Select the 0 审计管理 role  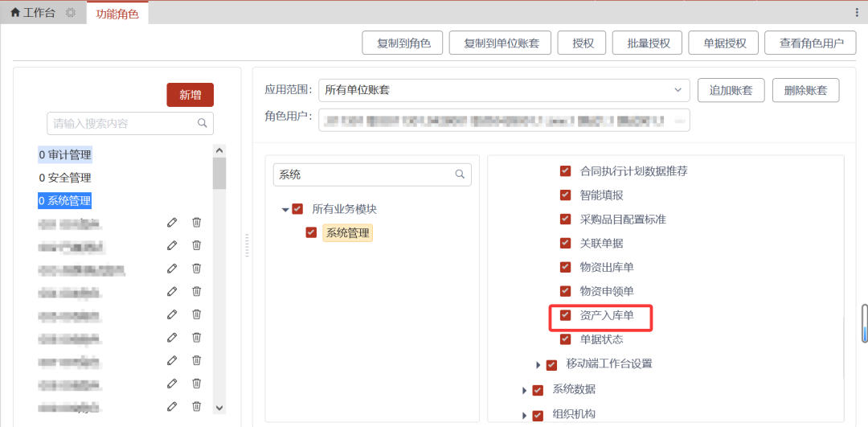point(65,154)
